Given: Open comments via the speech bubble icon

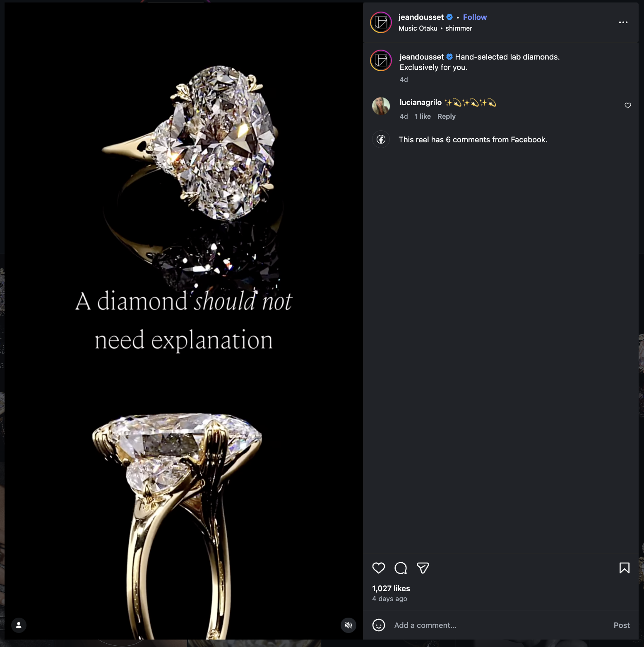Looking at the screenshot, I should coord(401,568).
